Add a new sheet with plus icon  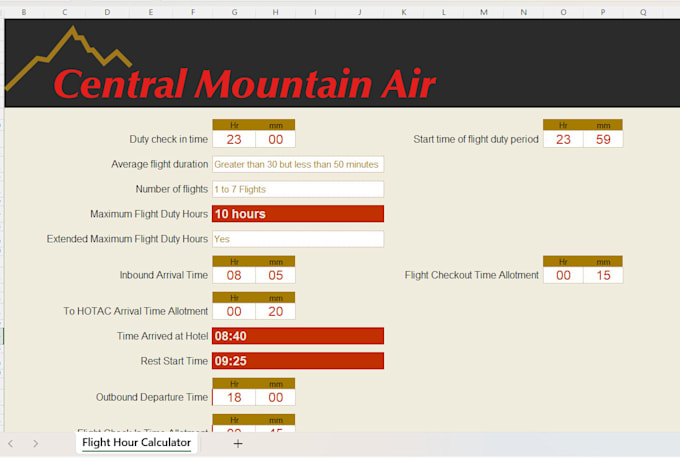coord(238,443)
